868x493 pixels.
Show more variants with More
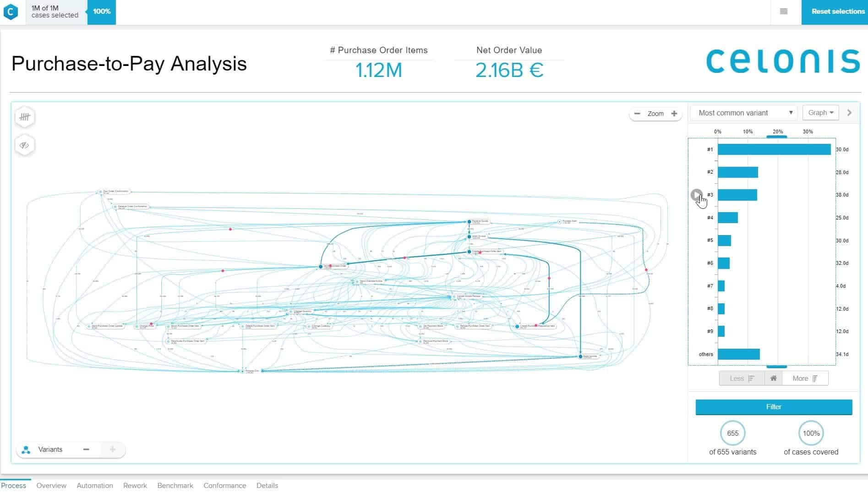click(805, 378)
